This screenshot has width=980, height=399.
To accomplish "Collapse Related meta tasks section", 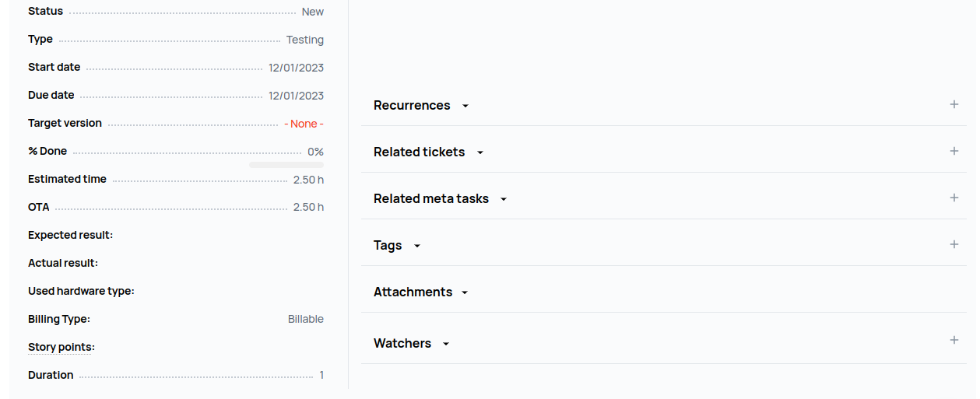I will point(504,199).
